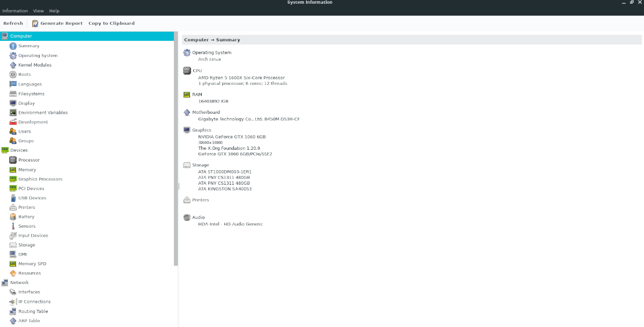The width and height of the screenshot is (644, 327).
Task: Click NVIDIA GeForce GTX 1060 6GB text
Action: click(x=232, y=137)
